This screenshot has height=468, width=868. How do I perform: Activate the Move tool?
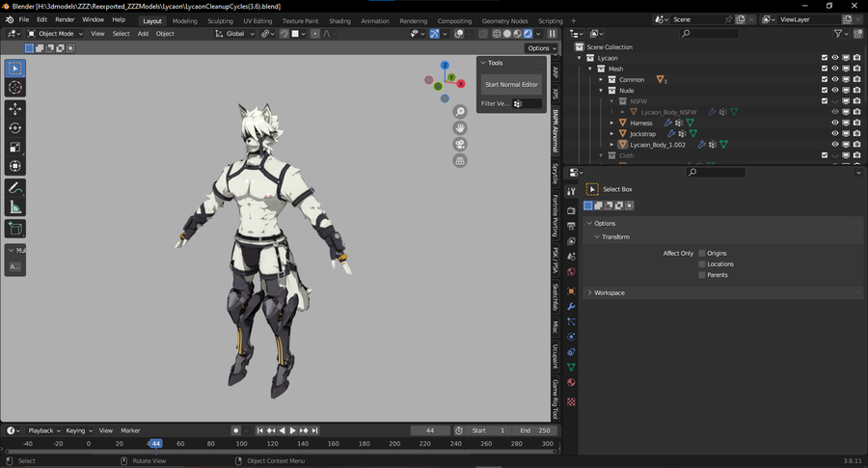pos(15,109)
